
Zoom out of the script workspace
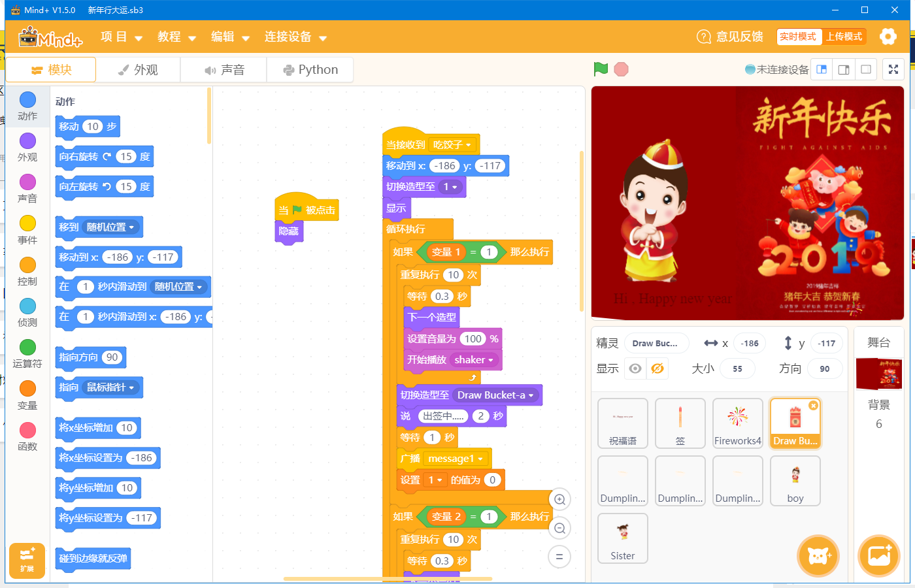(x=559, y=529)
